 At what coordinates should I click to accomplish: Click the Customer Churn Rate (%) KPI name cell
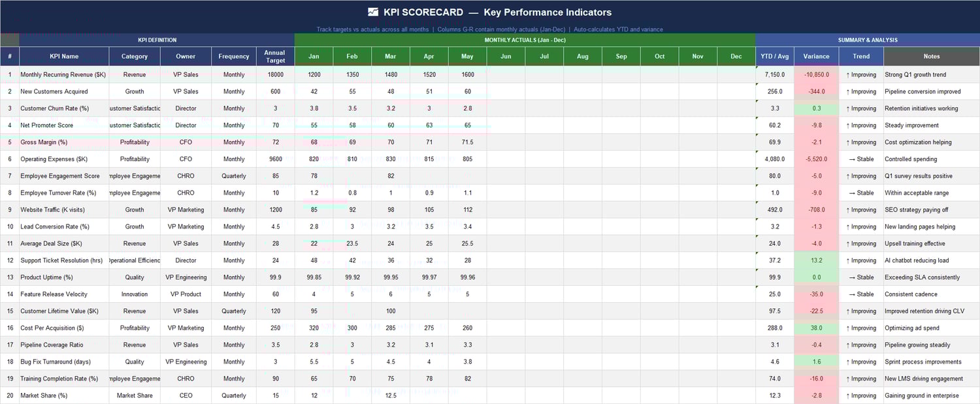[x=63, y=108]
